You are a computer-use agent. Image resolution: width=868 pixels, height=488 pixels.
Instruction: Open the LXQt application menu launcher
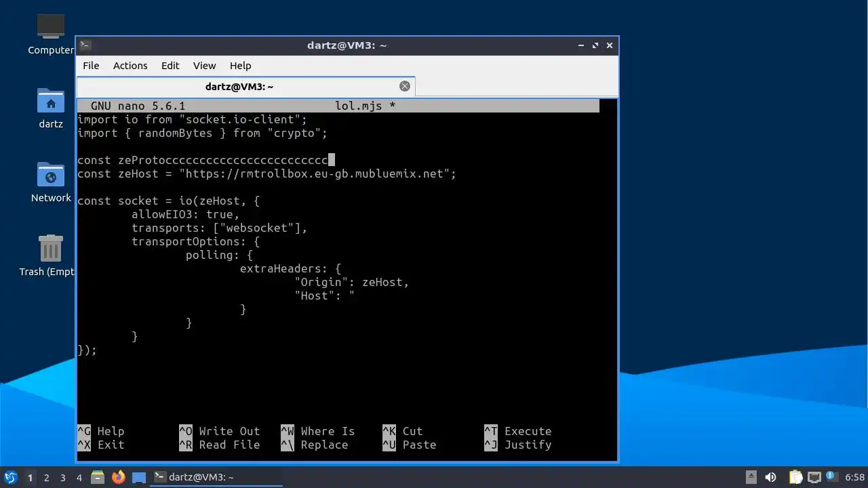(10, 477)
